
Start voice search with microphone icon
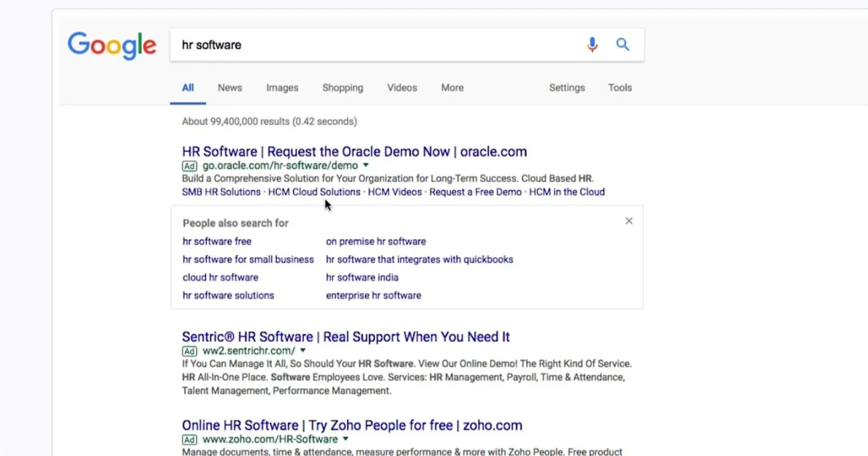coord(592,45)
